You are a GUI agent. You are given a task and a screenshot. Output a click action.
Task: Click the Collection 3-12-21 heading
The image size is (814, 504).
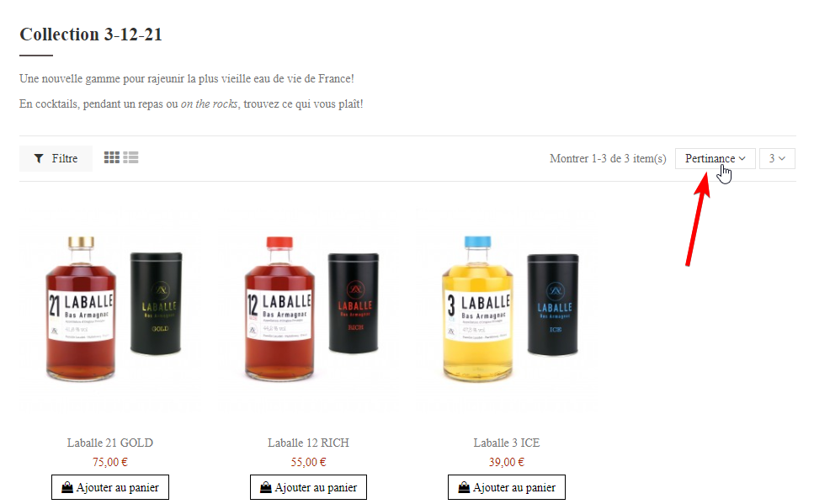(x=91, y=34)
